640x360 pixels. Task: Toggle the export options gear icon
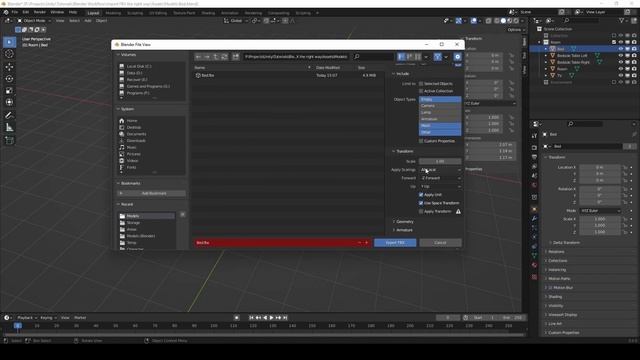click(458, 57)
